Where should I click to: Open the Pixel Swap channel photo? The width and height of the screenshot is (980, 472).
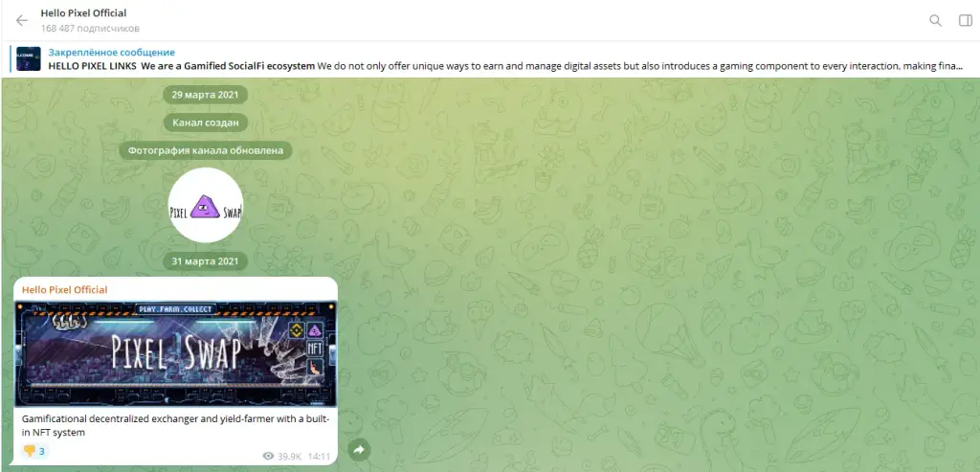206,205
